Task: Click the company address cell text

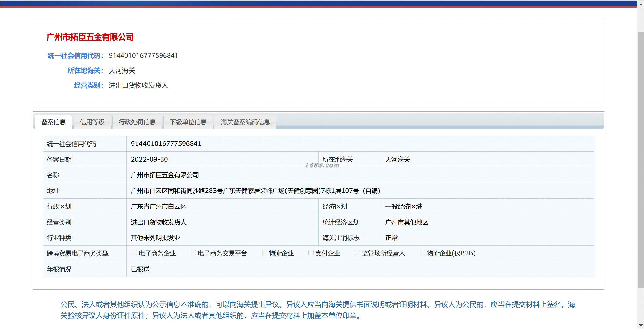Action: 256,191
